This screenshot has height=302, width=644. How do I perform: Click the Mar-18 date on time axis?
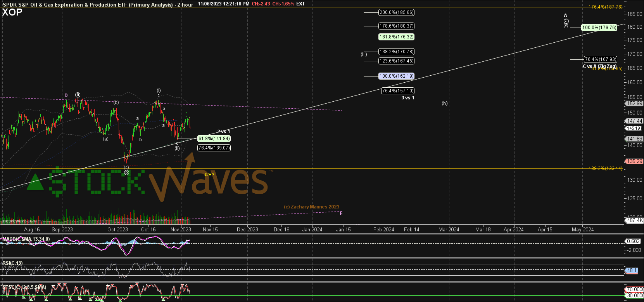click(x=483, y=229)
